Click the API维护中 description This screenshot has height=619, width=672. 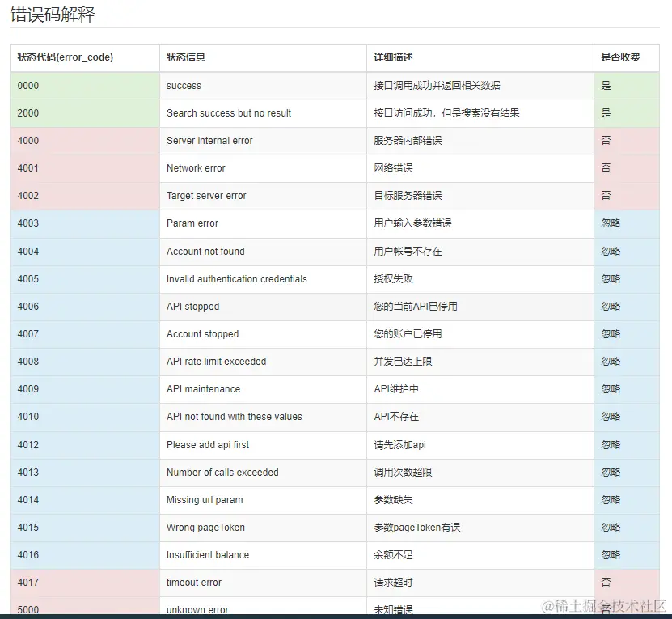pos(396,389)
